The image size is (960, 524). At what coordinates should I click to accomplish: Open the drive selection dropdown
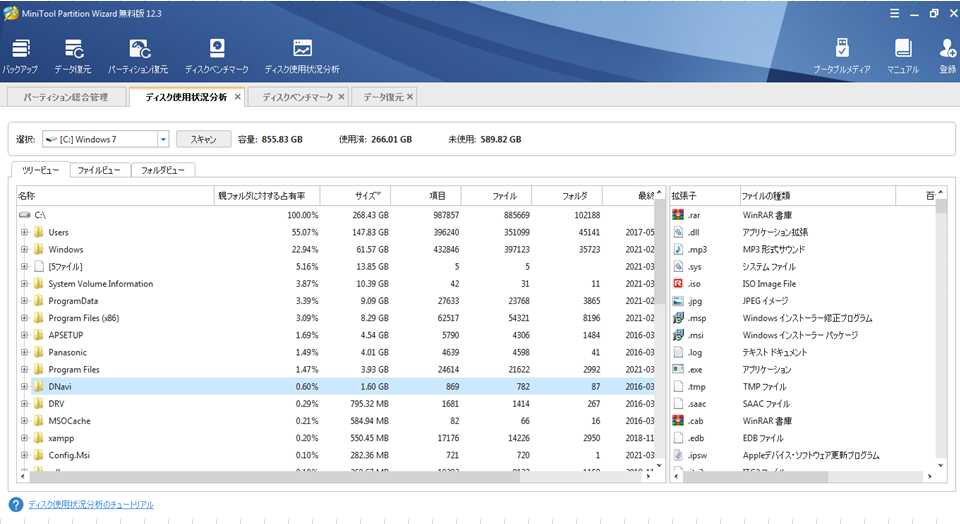click(x=163, y=139)
